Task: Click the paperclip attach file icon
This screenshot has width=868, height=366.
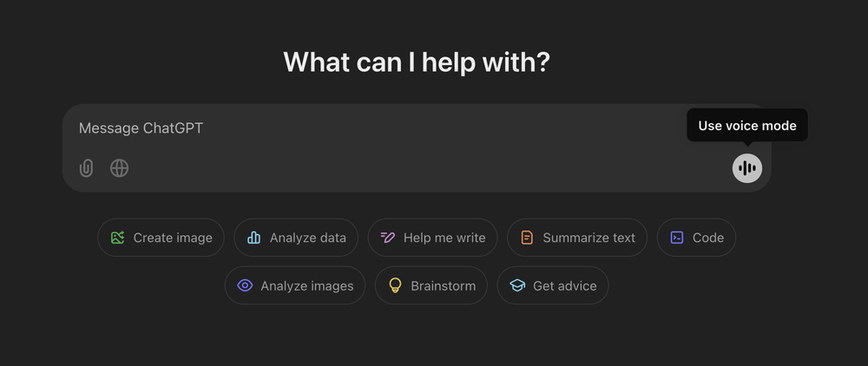Action: point(86,168)
